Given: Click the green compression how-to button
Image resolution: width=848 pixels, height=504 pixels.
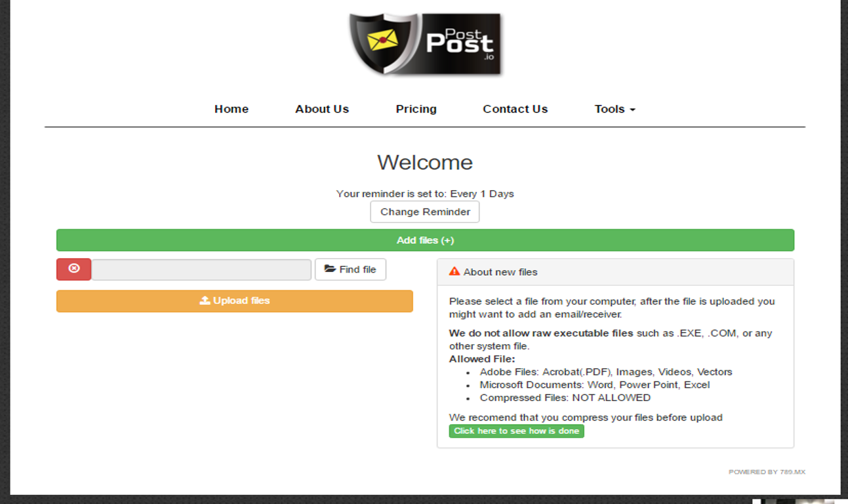Looking at the screenshot, I should [x=516, y=431].
